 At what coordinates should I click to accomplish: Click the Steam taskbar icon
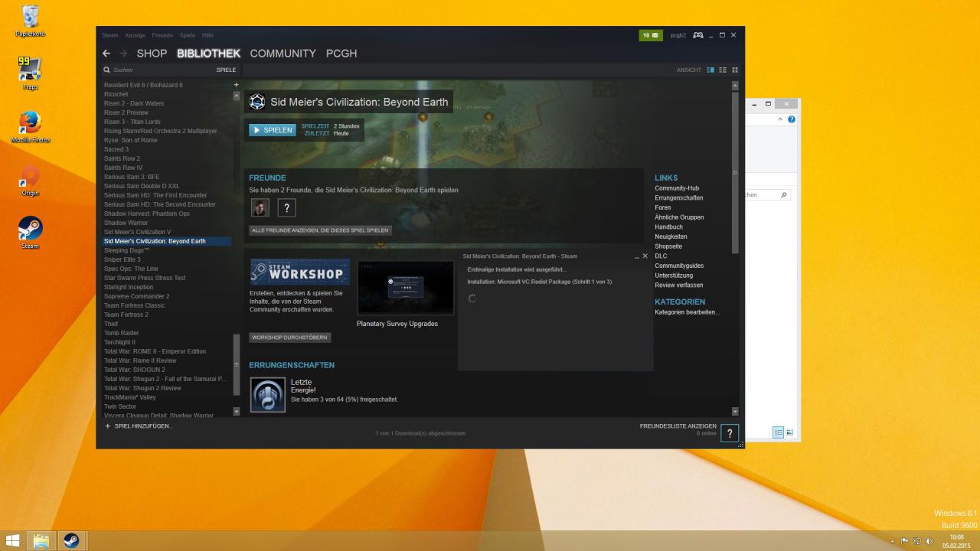coord(71,540)
